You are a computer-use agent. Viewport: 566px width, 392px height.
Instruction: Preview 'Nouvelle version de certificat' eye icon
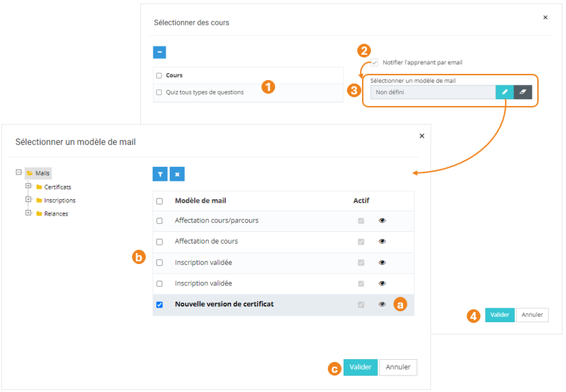click(x=383, y=304)
